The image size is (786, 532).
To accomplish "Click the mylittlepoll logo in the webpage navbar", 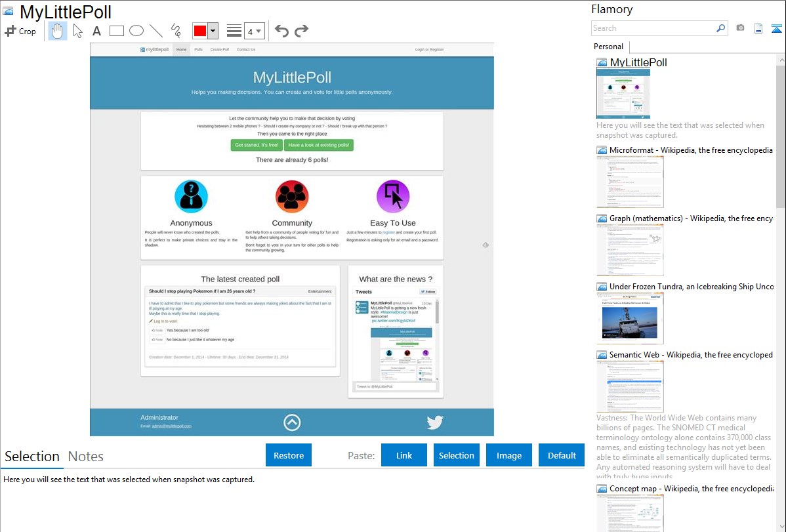I will pos(154,50).
